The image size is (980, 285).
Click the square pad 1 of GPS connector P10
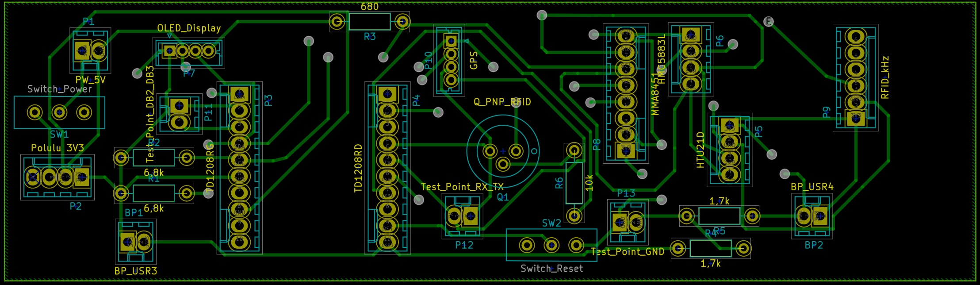451,42
